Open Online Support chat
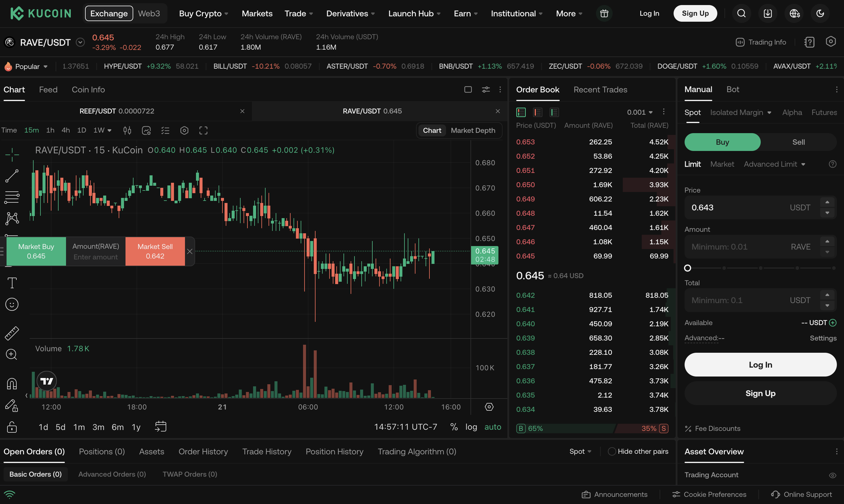 pyautogui.click(x=801, y=494)
